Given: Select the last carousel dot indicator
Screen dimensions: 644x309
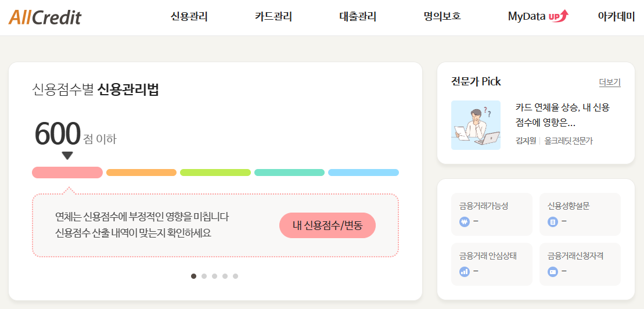Looking at the screenshot, I should (x=235, y=276).
